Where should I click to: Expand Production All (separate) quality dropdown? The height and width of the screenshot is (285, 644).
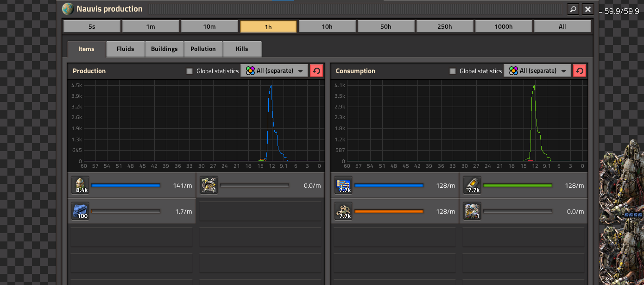274,71
